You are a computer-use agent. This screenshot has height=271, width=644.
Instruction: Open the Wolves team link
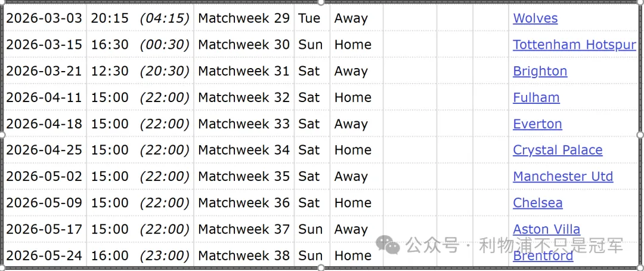point(535,19)
